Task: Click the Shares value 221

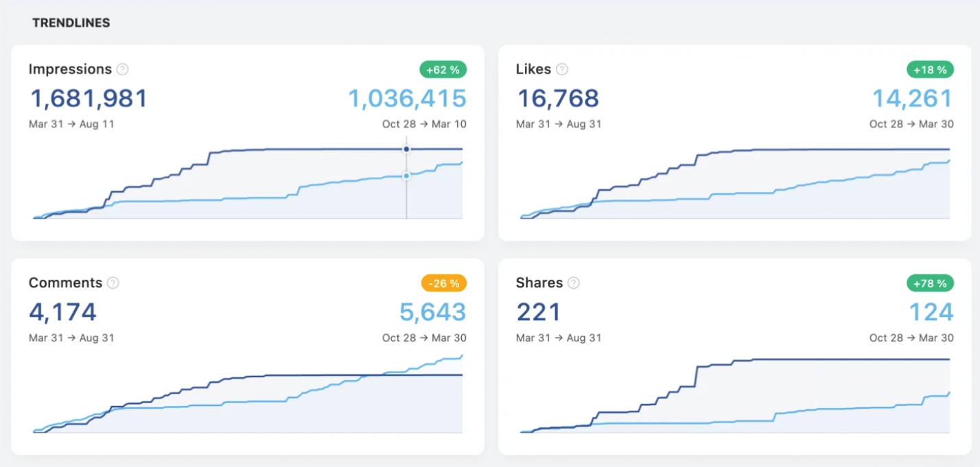Action: [x=539, y=313]
